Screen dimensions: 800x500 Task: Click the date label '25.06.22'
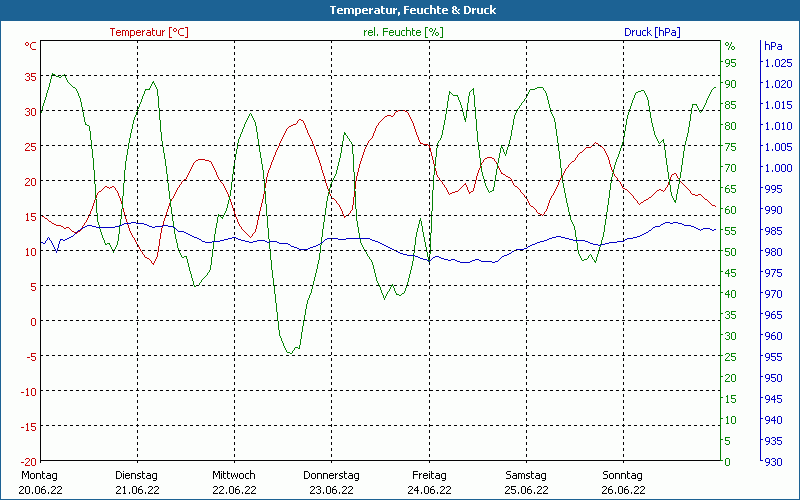point(526,490)
